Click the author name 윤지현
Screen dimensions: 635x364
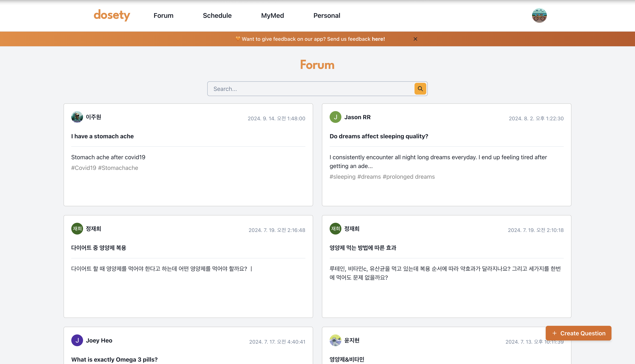coord(352,340)
